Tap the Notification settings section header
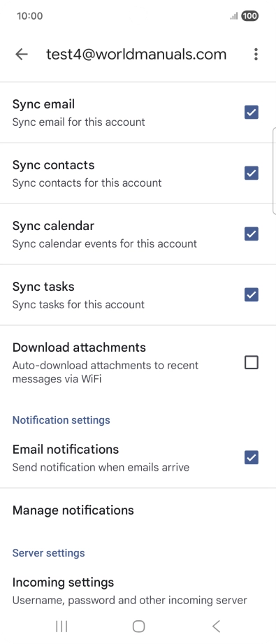 coord(61,420)
